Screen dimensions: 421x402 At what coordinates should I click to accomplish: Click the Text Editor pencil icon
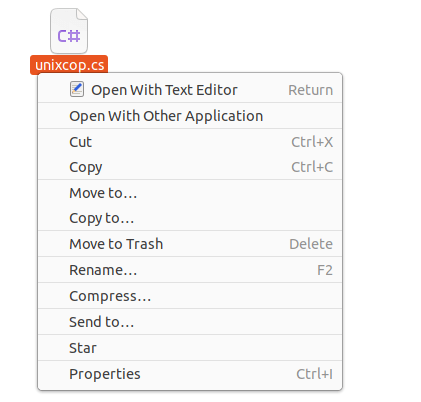point(77,89)
